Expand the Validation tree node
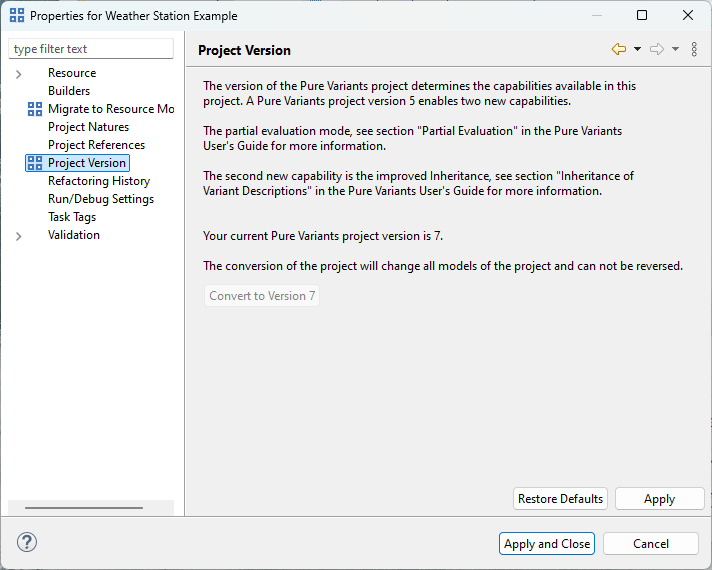This screenshot has height=570, width=712. tap(18, 236)
